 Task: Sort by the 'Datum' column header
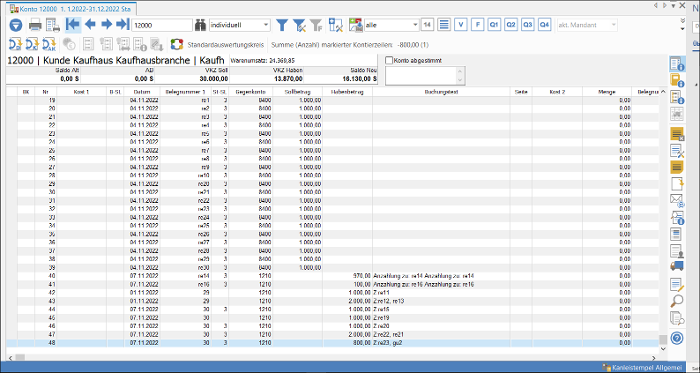click(141, 91)
